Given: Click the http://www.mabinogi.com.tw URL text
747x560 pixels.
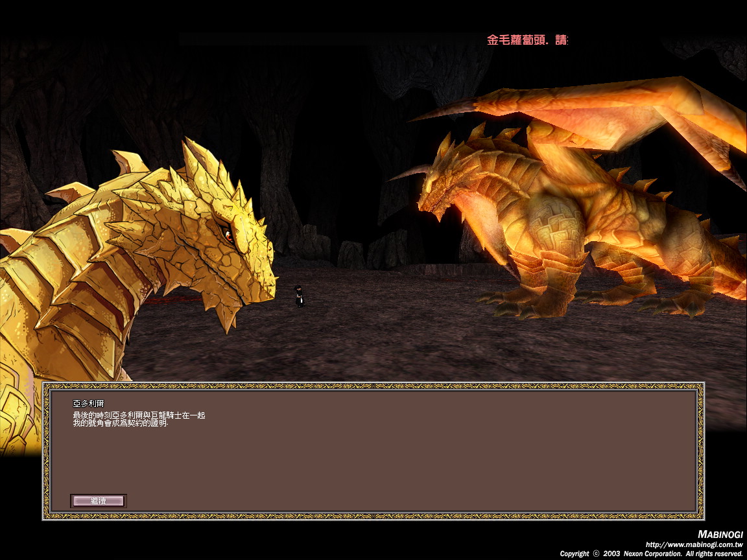Looking at the screenshot, I should [x=694, y=544].
